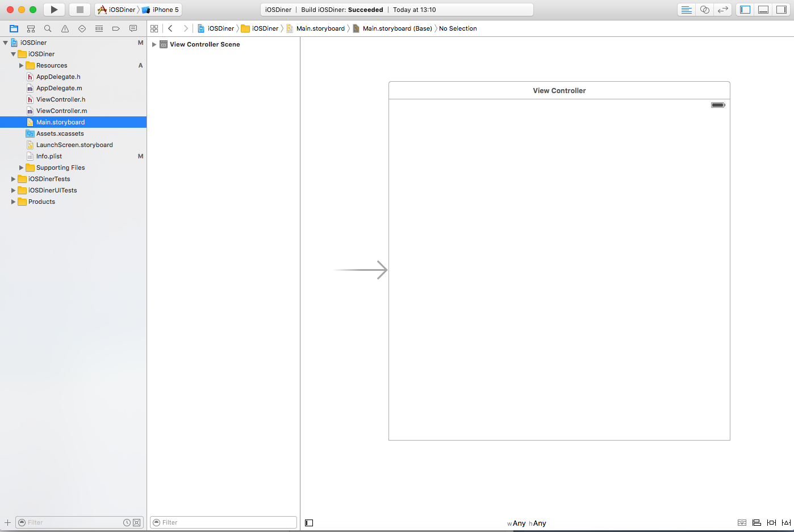794x532 pixels.
Task: Click the iOSDiner folder breadcrumb in the jump bar
Action: pyautogui.click(x=260, y=28)
